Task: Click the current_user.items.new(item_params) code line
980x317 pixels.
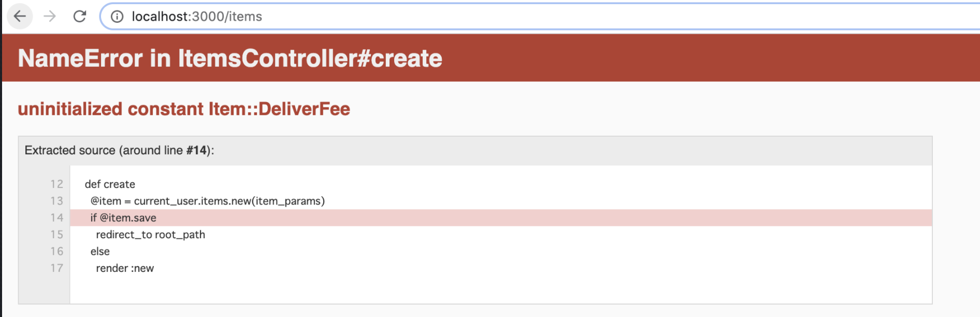Action: (x=207, y=201)
